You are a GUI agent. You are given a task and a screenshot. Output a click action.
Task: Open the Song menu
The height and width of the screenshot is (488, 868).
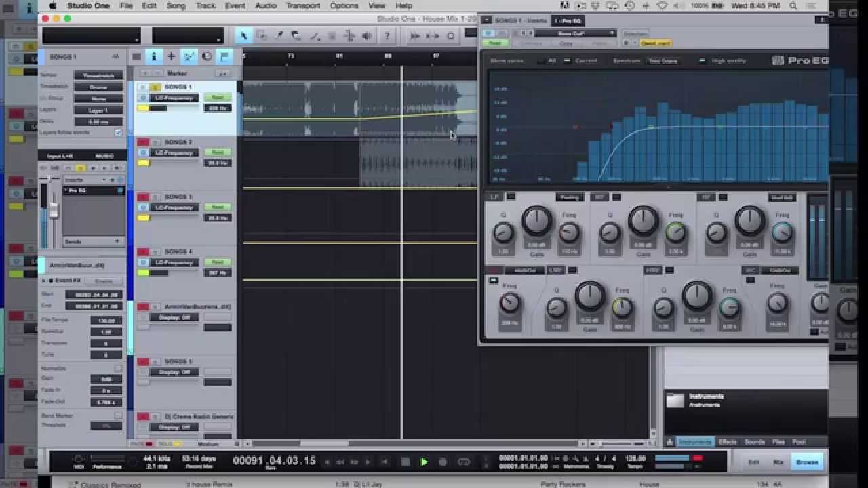pyautogui.click(x=176, y=6)
